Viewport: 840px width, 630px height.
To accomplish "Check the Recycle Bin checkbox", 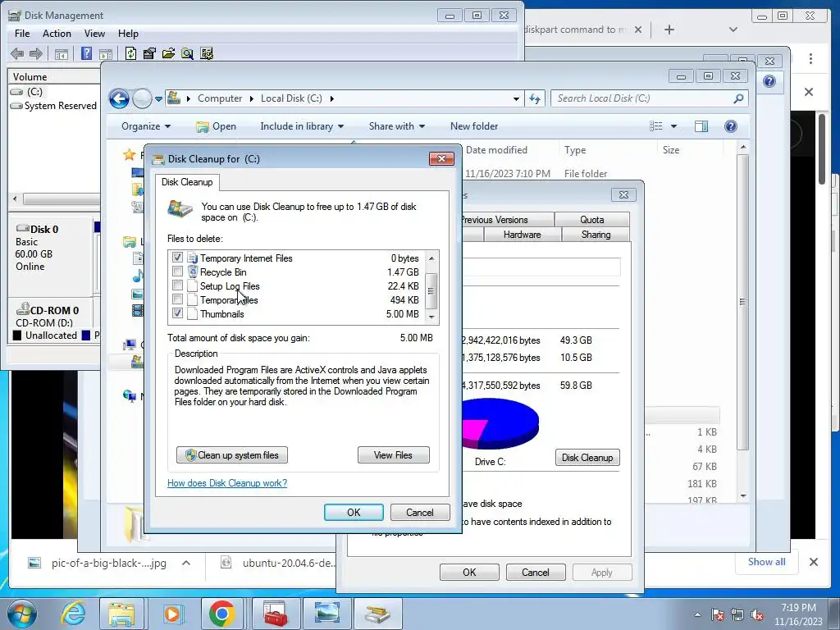I will click(177, 272).
